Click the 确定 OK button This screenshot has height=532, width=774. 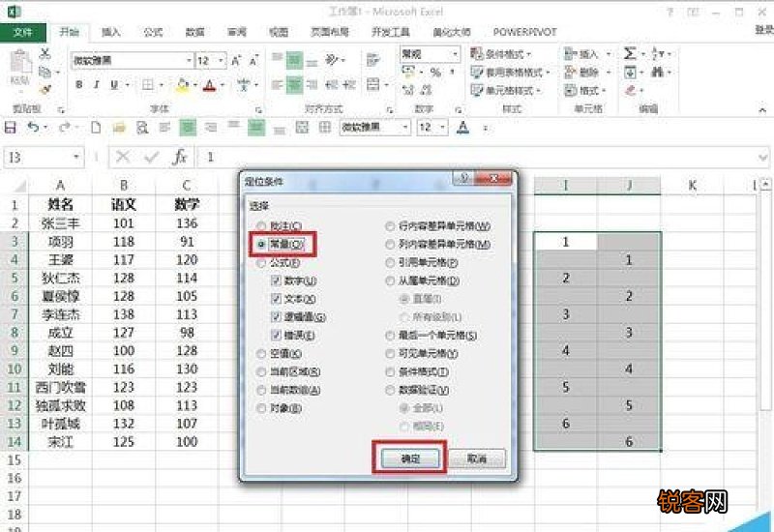pos(409,458)
